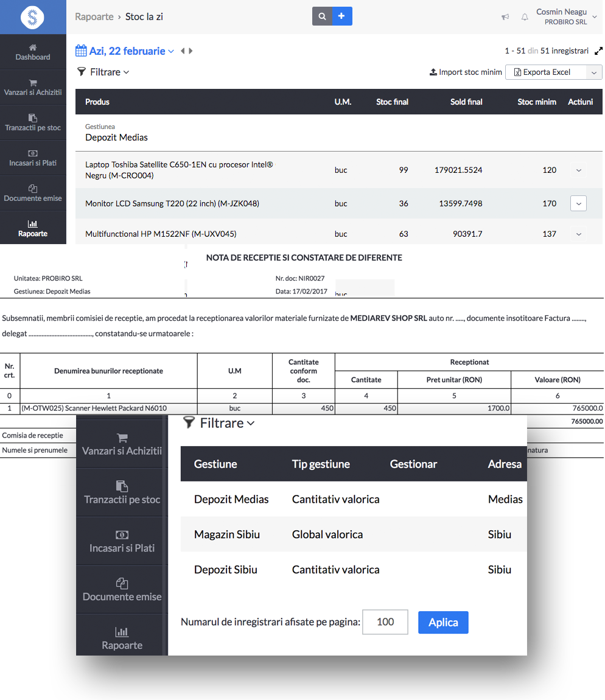This screenshot has width=605, height=700.
Task: Click the Adresa column header
Action: (505, 464)
